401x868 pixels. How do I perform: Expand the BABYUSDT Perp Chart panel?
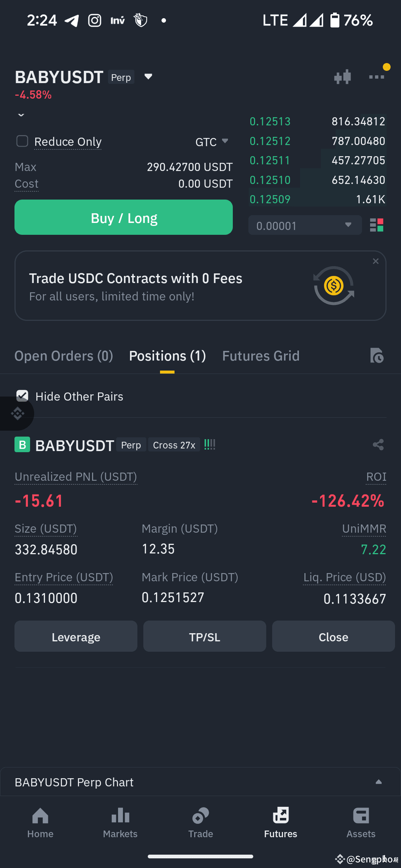tap(200, 782)
